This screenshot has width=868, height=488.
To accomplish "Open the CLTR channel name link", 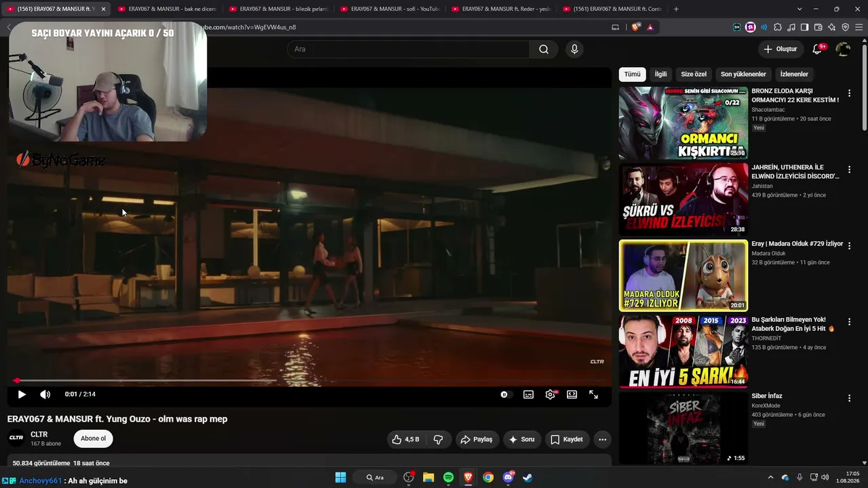I will 39,434.
